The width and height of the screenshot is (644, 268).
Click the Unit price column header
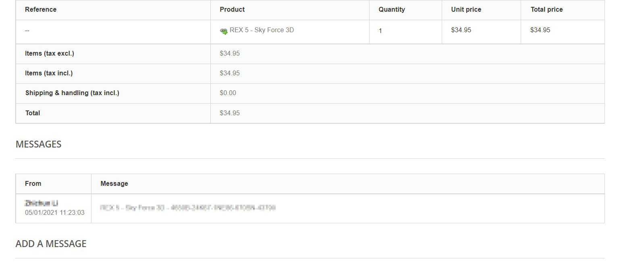coord(466,10)
